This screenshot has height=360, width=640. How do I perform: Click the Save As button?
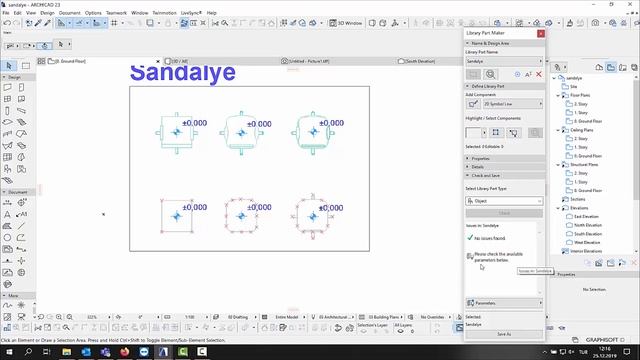504,334
